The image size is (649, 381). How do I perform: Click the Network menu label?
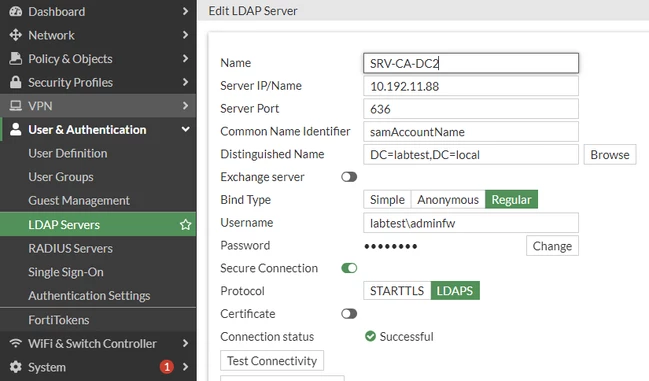pyautogui.click(x=51, y=35)
